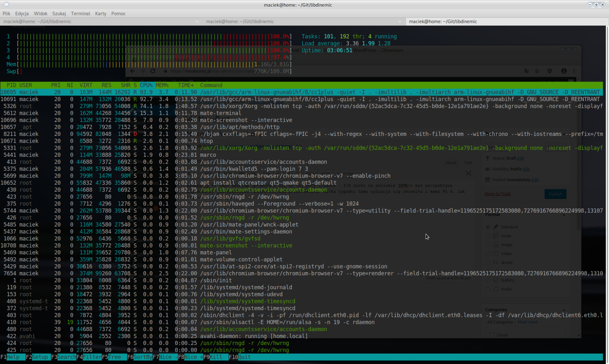Switch WordPress editor to Text tab
Image resolution: width=609 pixels, height=364 pixels.
pyautogui.click(x=468, y=163)
